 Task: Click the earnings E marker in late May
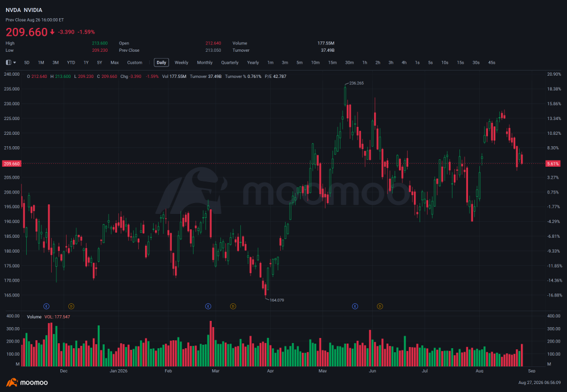pos(355,306)
